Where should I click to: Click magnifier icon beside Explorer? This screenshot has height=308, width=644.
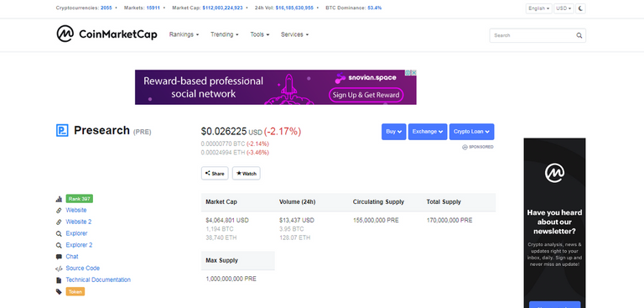coord(59,233)
